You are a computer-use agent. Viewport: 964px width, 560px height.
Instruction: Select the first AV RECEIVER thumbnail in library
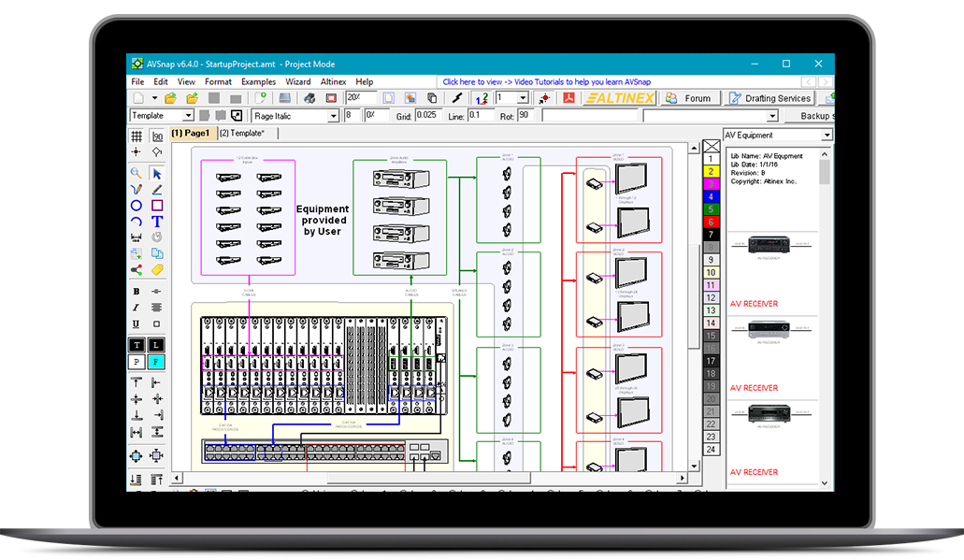click(770, 245)
